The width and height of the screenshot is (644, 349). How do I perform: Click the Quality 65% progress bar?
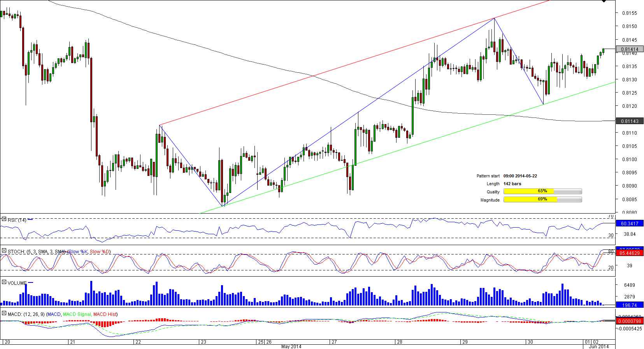pos(543,191)
